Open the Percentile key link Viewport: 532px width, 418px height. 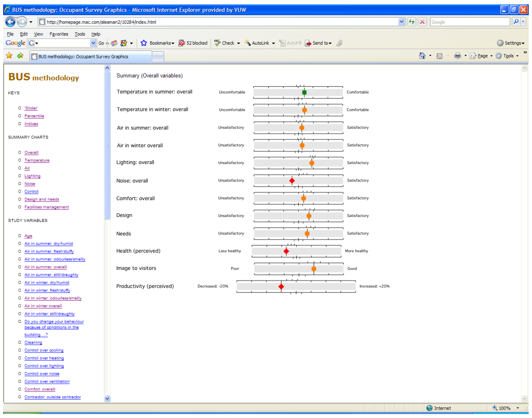(34, 116)
